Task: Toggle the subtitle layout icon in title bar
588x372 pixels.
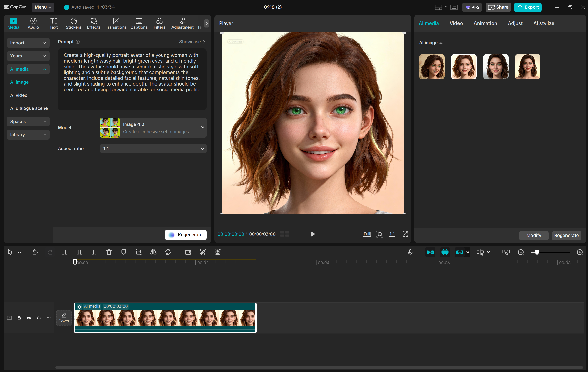Action: pyautogui.click(x=454, y=7)
